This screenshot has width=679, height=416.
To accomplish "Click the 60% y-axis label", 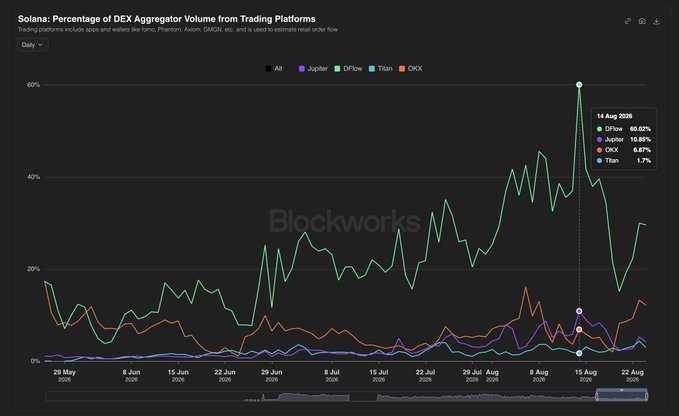I will tap(33, 85).
